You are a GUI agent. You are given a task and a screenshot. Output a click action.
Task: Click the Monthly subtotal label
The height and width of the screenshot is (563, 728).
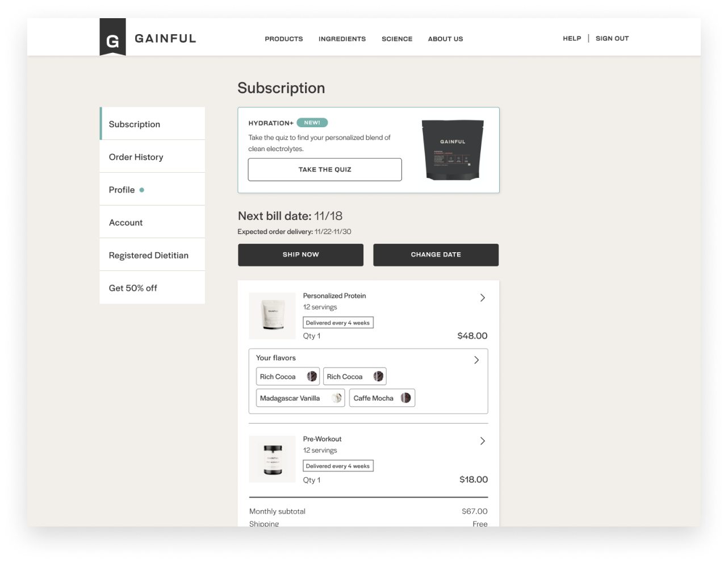pos(277,511)
